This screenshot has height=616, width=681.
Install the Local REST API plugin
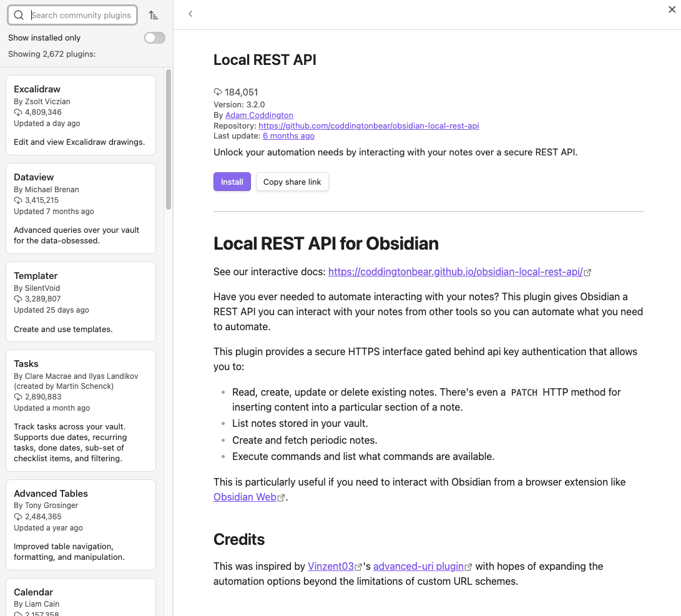pos(232,182)
